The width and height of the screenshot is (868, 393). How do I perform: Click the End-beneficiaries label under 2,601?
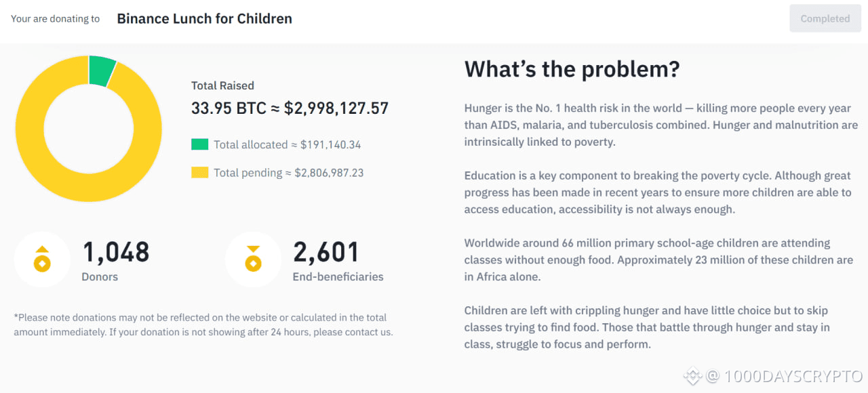tap(338, 276)
